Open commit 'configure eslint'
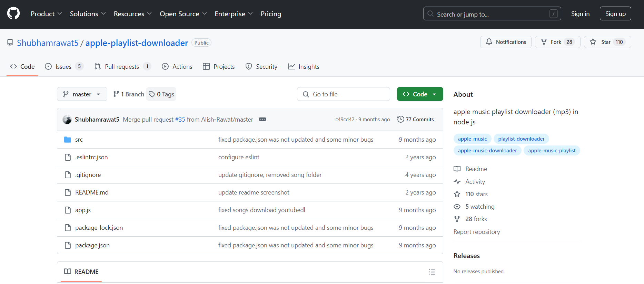Screen dimensions: 644x284 [239, 157]
